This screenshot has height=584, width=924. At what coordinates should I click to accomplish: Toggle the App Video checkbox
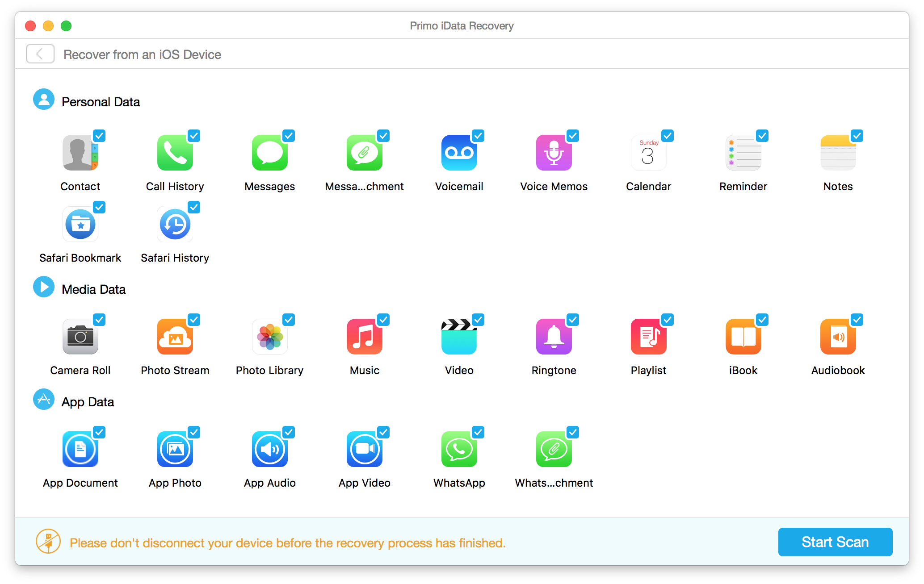pos(383,432)
